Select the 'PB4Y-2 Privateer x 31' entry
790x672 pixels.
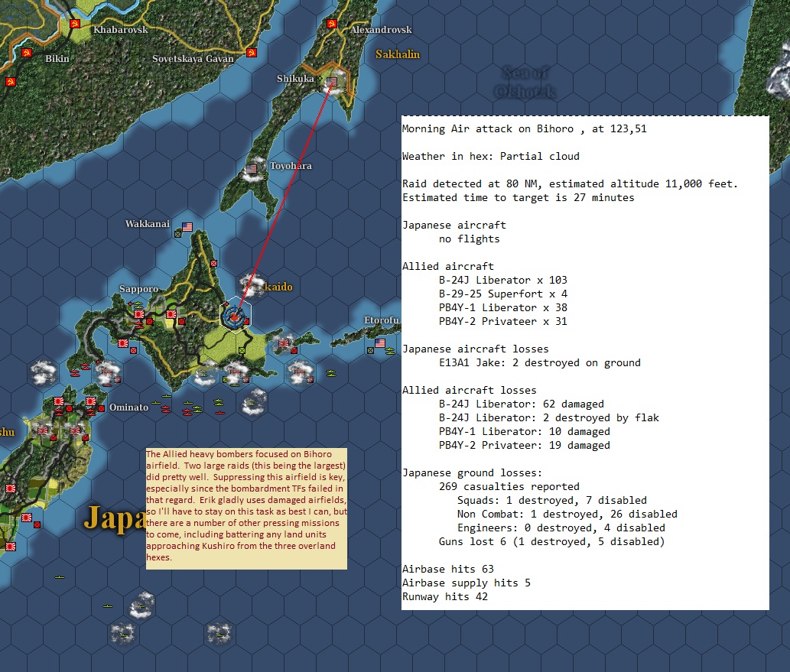(x=502, y=321)
